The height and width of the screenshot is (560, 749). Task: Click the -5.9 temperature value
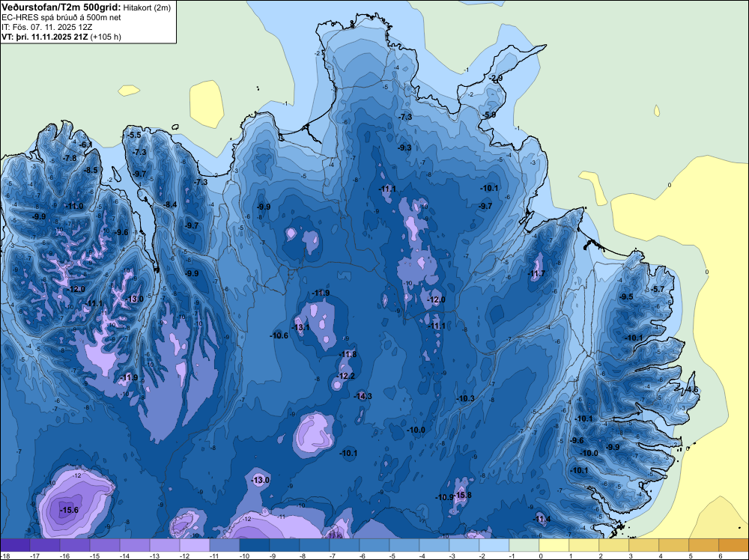(x=488, y=115)
